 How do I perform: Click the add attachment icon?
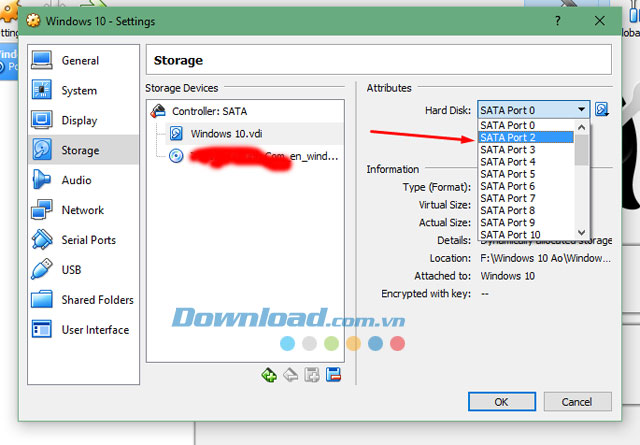point(312,375)
